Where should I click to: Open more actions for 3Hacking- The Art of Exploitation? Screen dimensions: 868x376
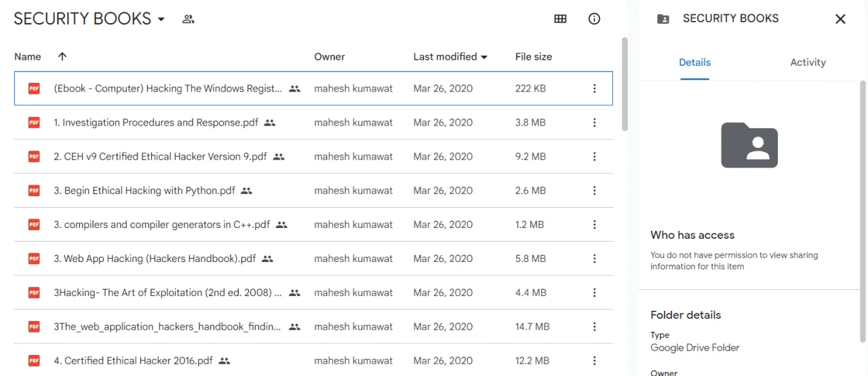pos(594,293)
